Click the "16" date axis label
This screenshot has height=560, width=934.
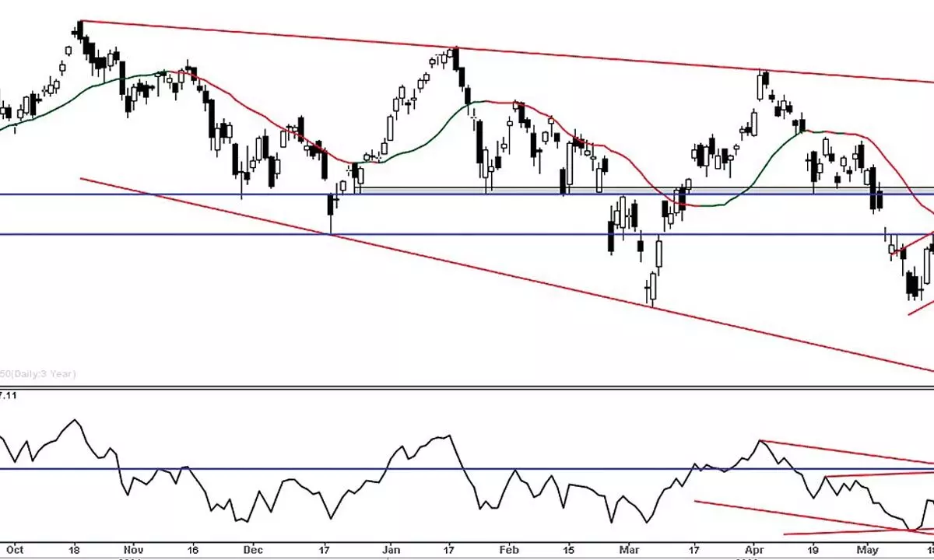(194, 549)
